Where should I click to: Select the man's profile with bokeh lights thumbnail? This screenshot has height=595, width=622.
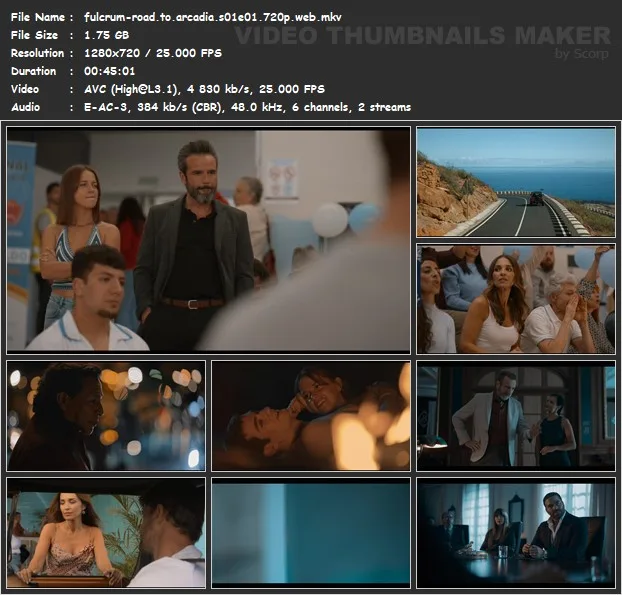click(105, 416)
